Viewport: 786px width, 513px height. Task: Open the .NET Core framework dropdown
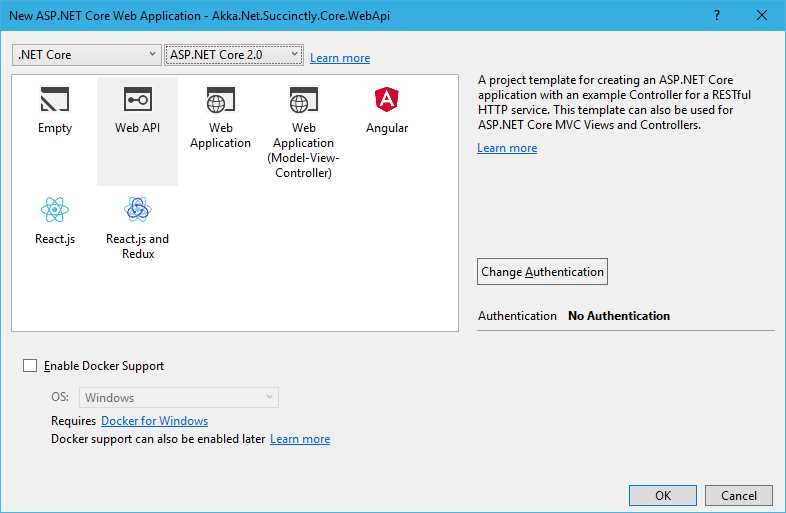pyautogui.click(x=87, y=55)
